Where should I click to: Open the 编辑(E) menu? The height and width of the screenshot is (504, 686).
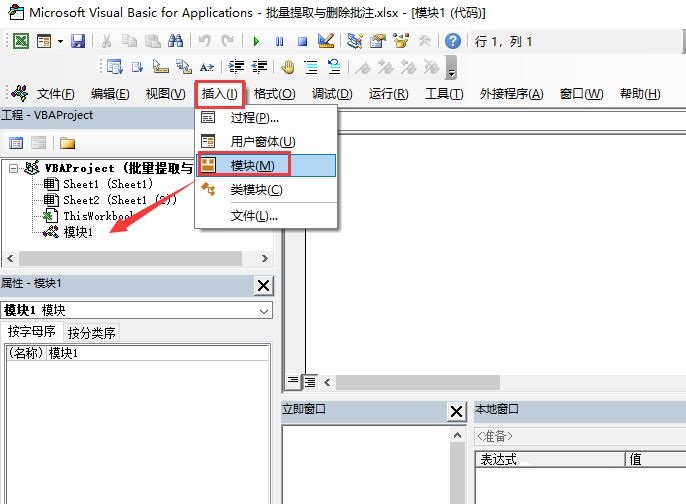(110, 94)
